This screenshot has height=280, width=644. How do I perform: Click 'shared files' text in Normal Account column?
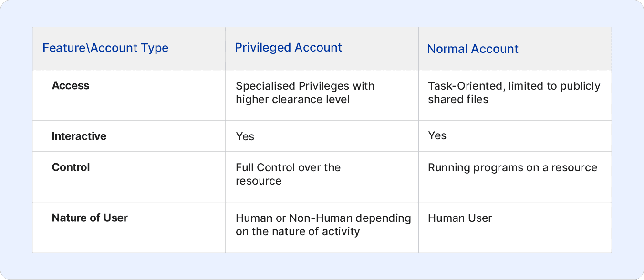[458, 100]
